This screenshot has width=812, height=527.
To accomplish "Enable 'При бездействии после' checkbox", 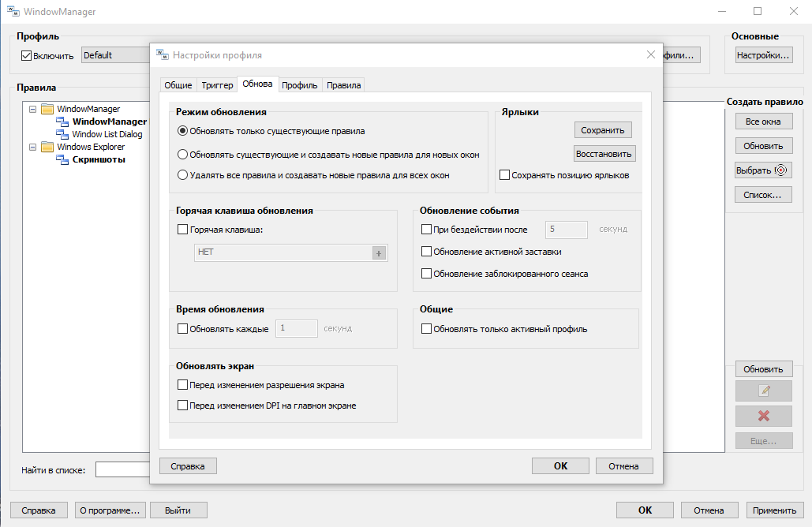I will [426, 230].
